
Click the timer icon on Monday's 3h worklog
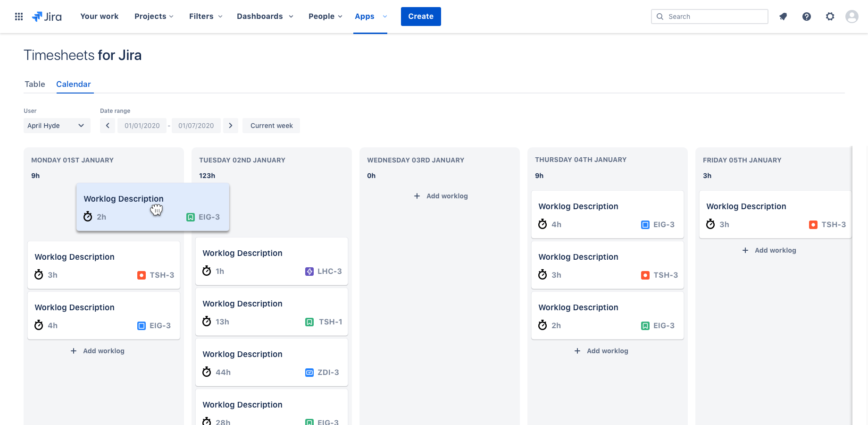click(39, 275)
